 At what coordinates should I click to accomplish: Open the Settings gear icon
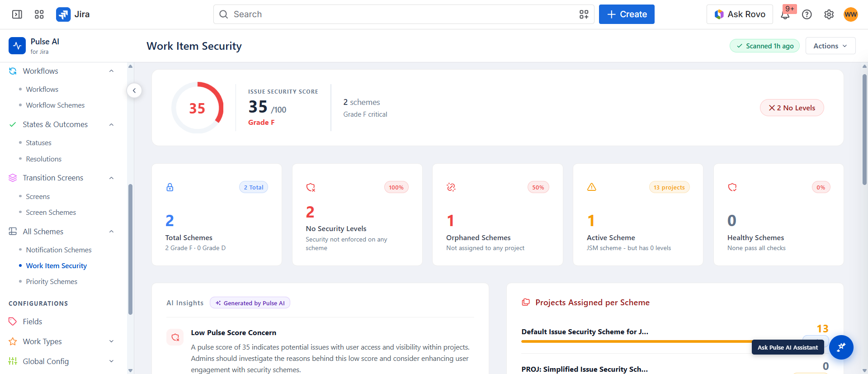pos(829,14)
